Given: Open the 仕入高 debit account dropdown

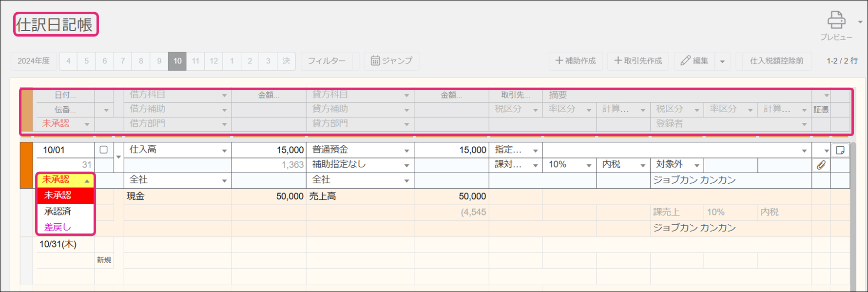Looking at the screenshot, I should pyautogui.click(x=224, y=151).
